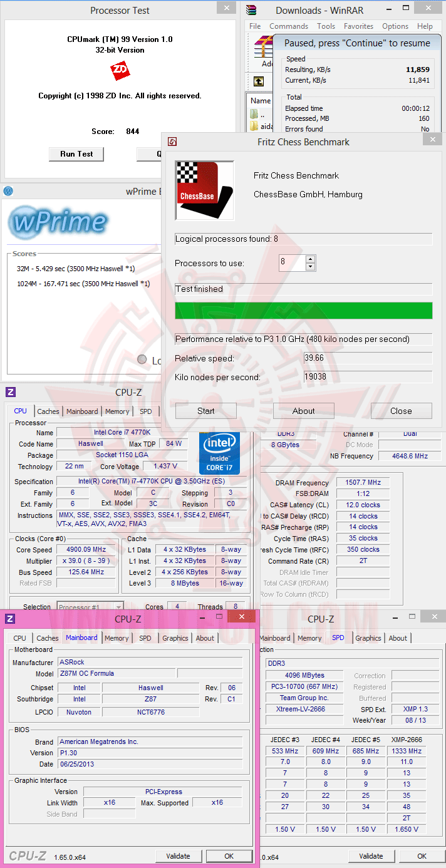Viewport: 446px width, 868px height.
Task: Click Core Voltage value '1.437 V'
Action: 165,467
